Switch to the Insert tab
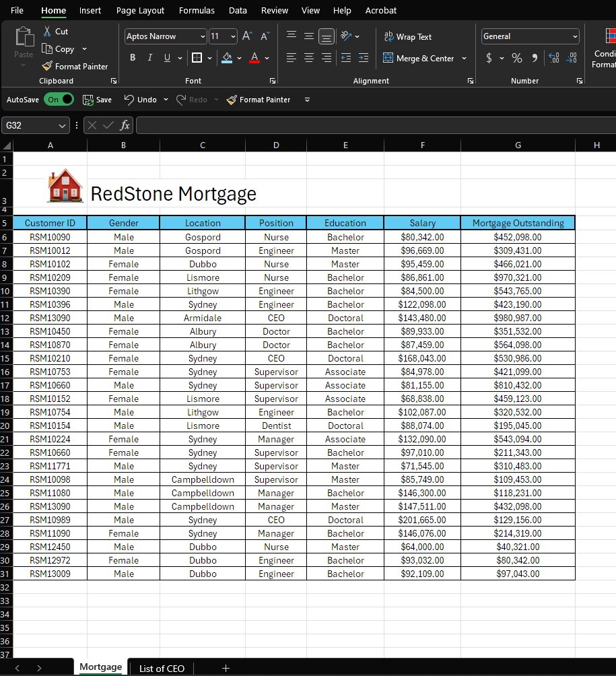The image size is (616, 676). 90,10
